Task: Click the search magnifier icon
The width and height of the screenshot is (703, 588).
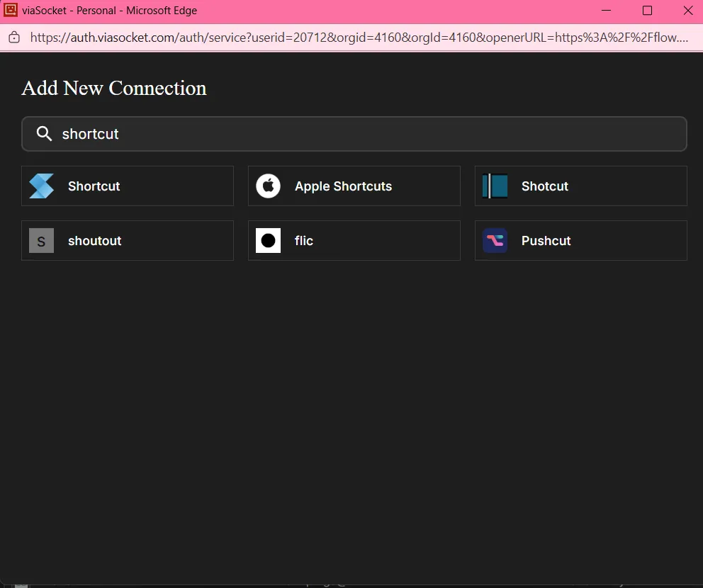Action: pos(44,134)
